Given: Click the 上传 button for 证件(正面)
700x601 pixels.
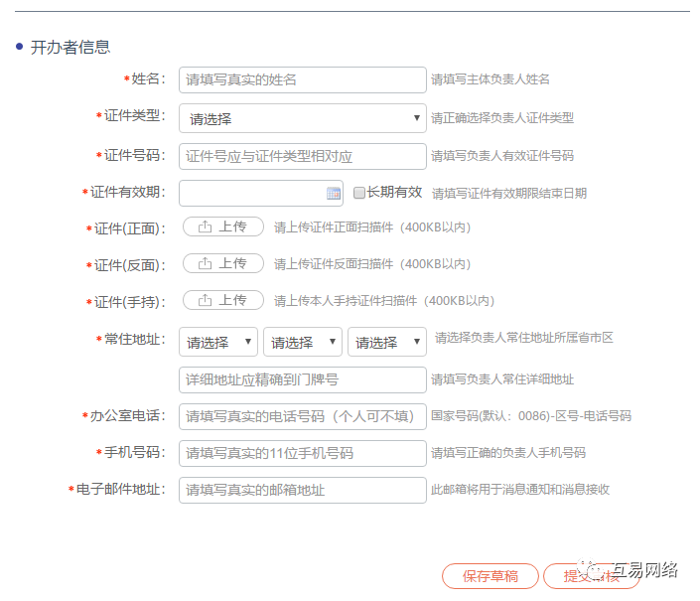Looking at the screenshot, I should (223, 226).
